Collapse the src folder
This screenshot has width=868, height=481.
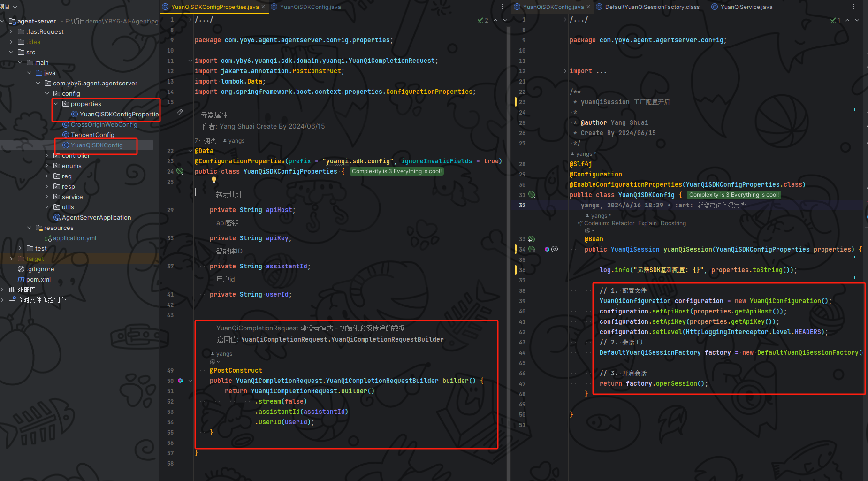point(11,52)
